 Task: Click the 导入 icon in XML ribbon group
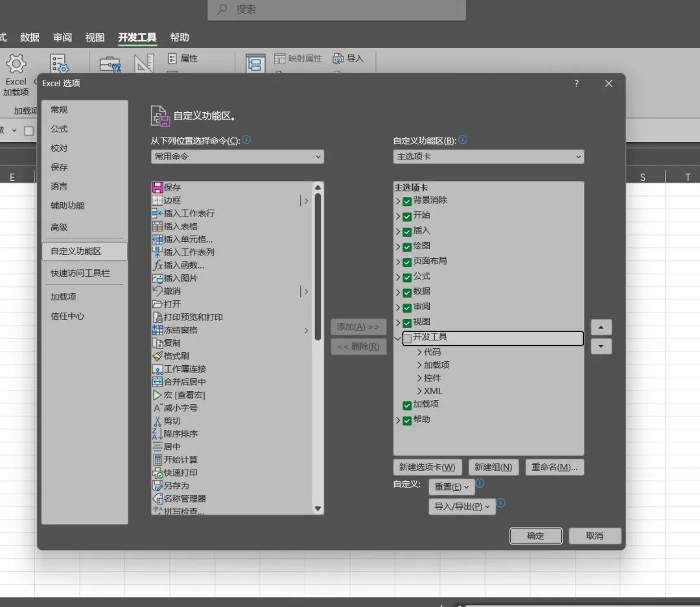[338, 58]
